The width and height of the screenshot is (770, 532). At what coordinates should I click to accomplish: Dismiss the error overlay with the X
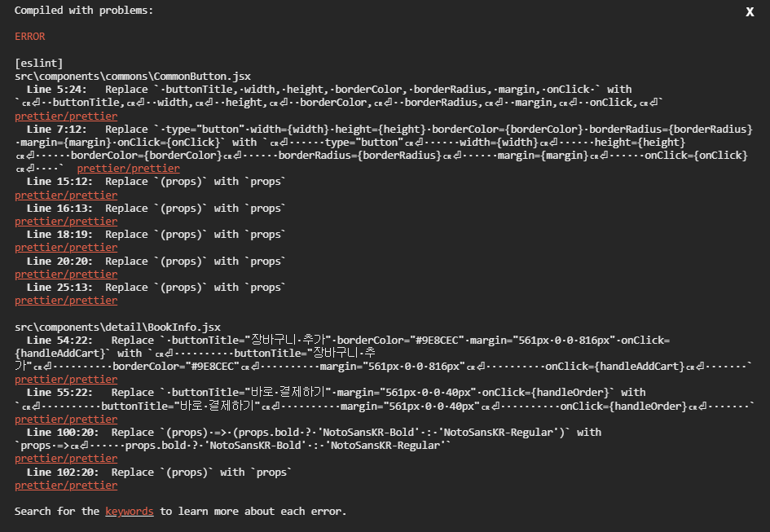pos(750,11)
